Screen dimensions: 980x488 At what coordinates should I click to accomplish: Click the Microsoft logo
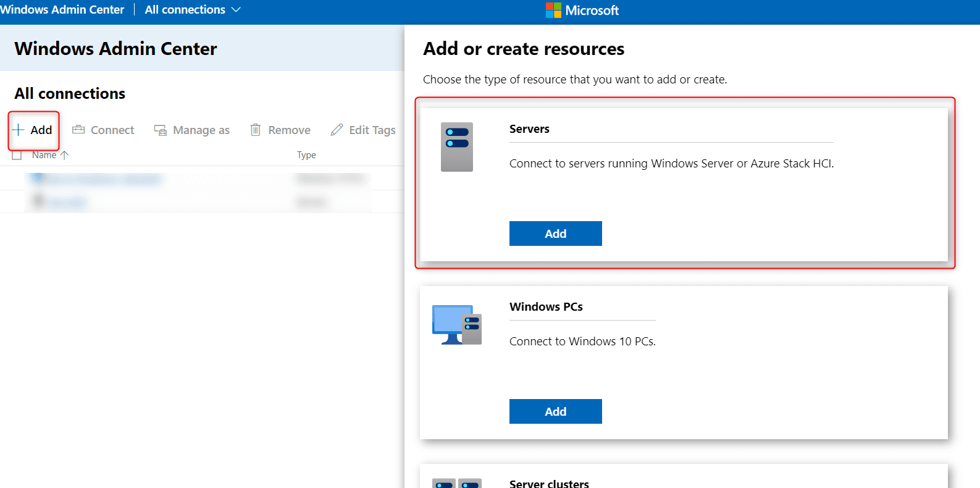tap(582, 10)
